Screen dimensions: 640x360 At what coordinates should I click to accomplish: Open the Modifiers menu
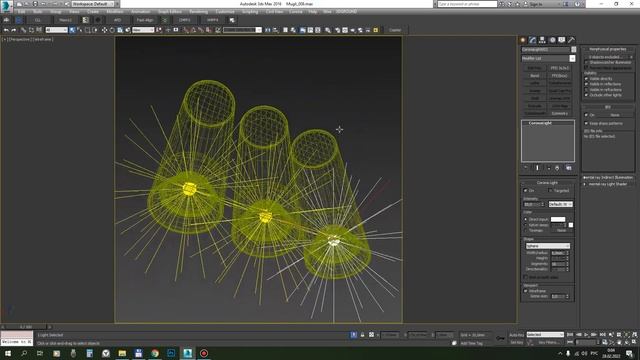(115, 12)
